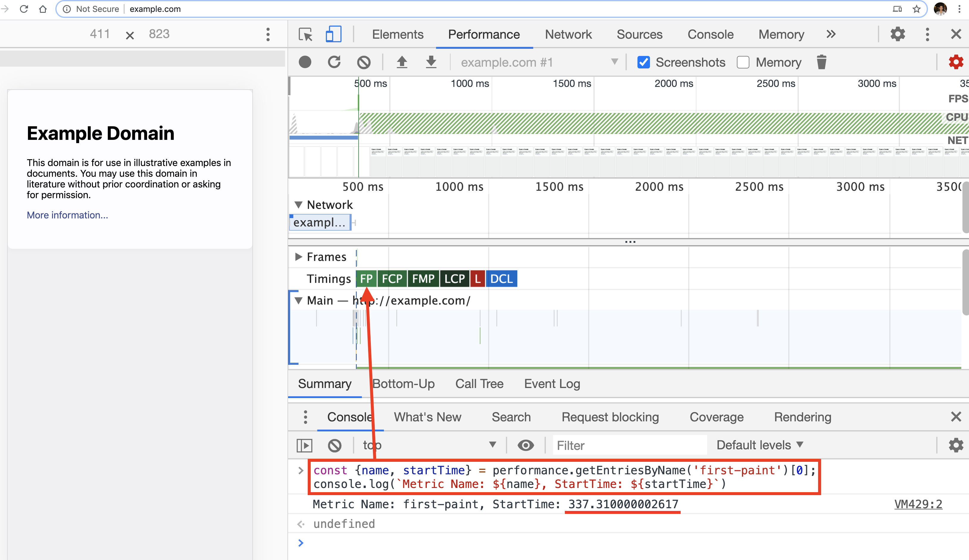Uncheck the Screenshots checkbox
The width and height of the screenshot is (969, 560).
(x=643, y=62)
